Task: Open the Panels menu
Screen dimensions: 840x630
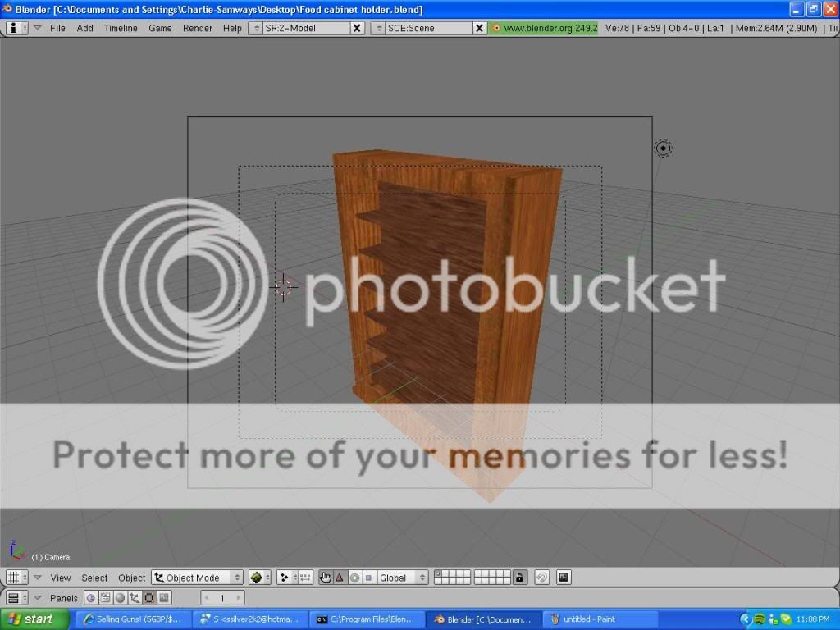Action: pyautogui.click(x=64, y=598)
